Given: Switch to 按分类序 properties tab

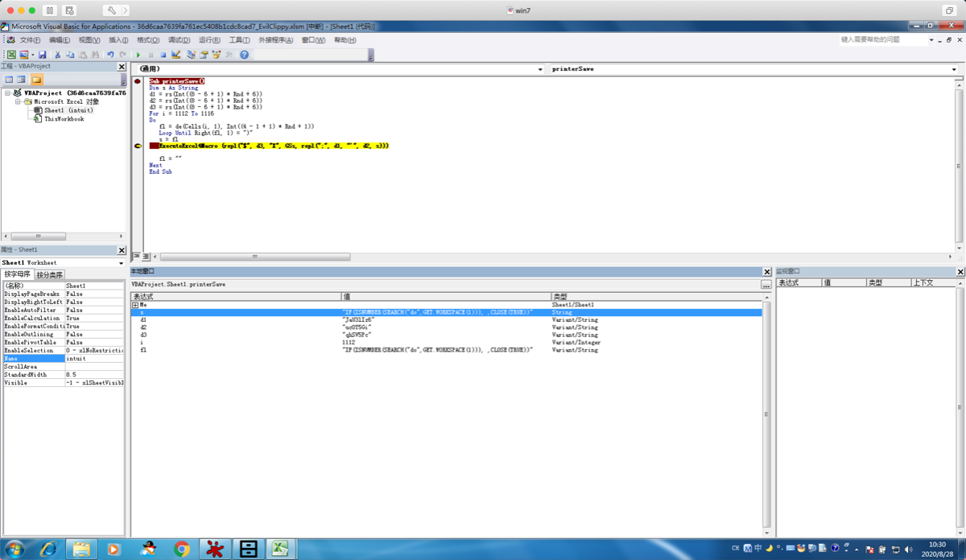Looking at the screenshot, I should (49, 275).
